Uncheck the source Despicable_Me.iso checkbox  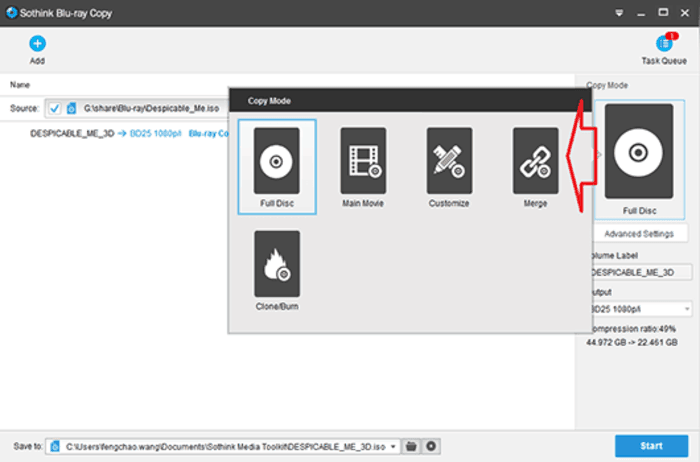pos(55,108)
